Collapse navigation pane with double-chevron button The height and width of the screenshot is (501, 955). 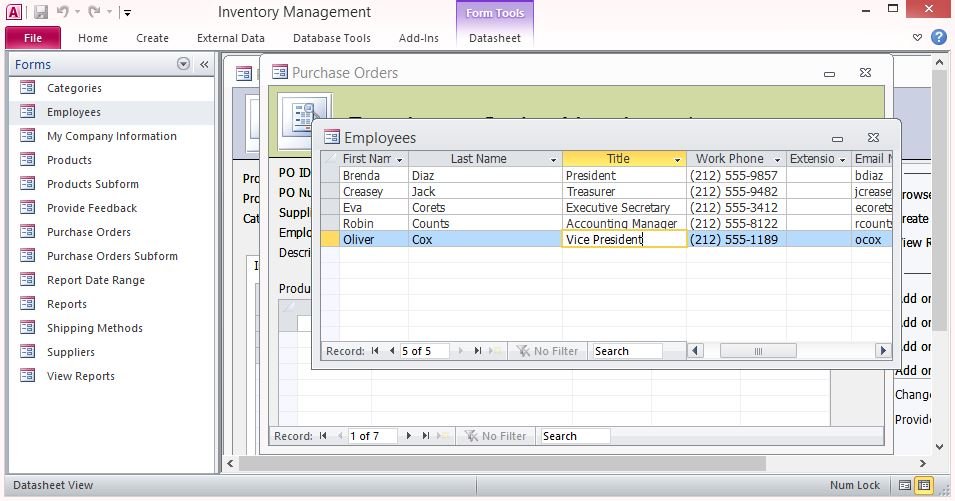click(204, 64)
